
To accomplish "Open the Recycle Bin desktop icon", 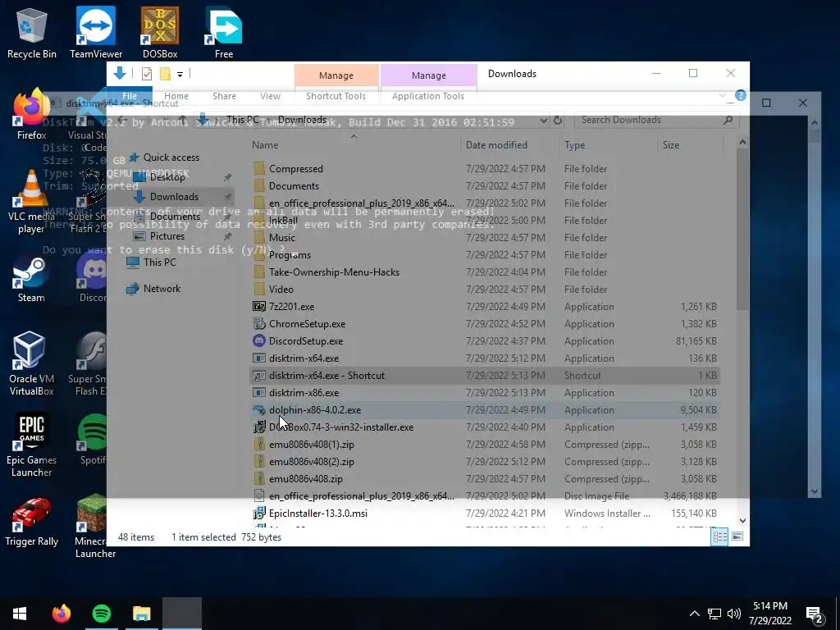I will click(x=31, y=33).
